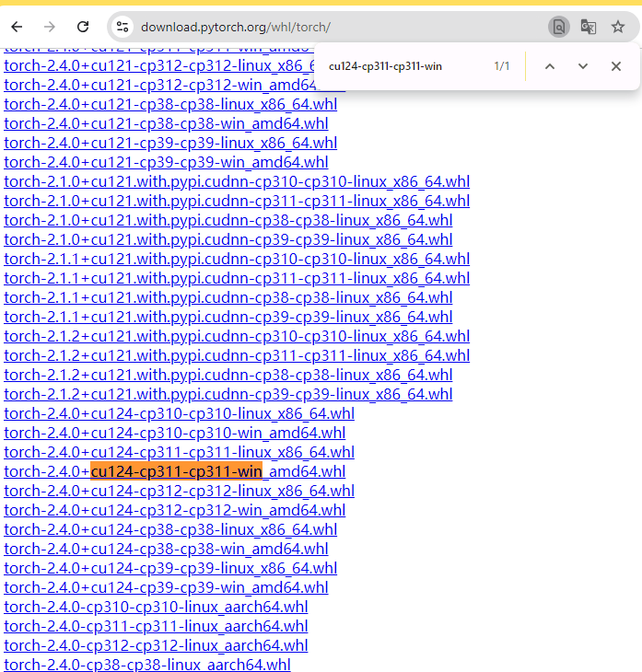
Task: Download torch-2.4.0-cp311-cp311-linux_aarch64.whl
Action: [x=156, y=626]
